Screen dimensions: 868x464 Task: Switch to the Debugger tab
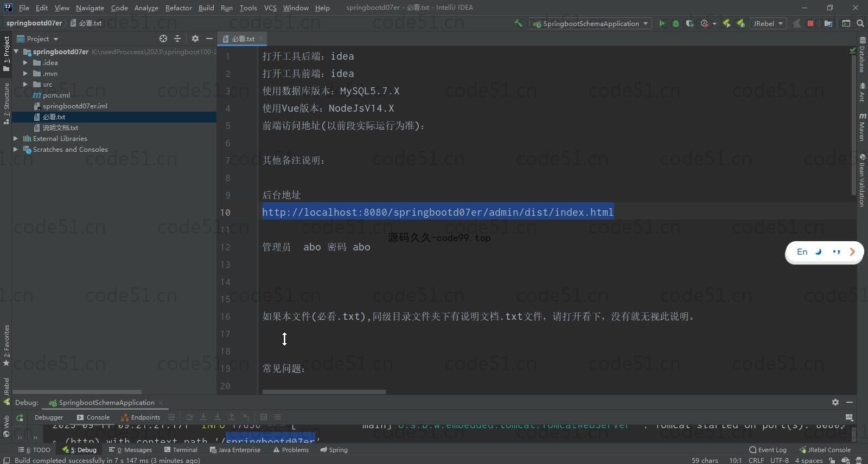[x=49, y=417]
